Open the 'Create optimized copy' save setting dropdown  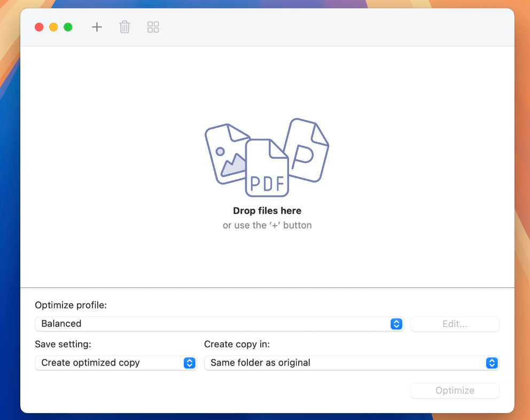pyautogui.click(x=115, y=363)
